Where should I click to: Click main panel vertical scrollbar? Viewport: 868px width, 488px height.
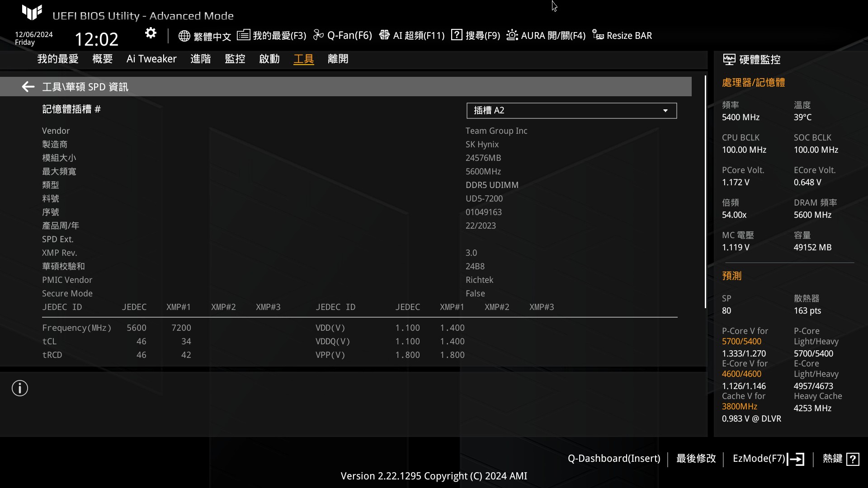tap(705, 192)
